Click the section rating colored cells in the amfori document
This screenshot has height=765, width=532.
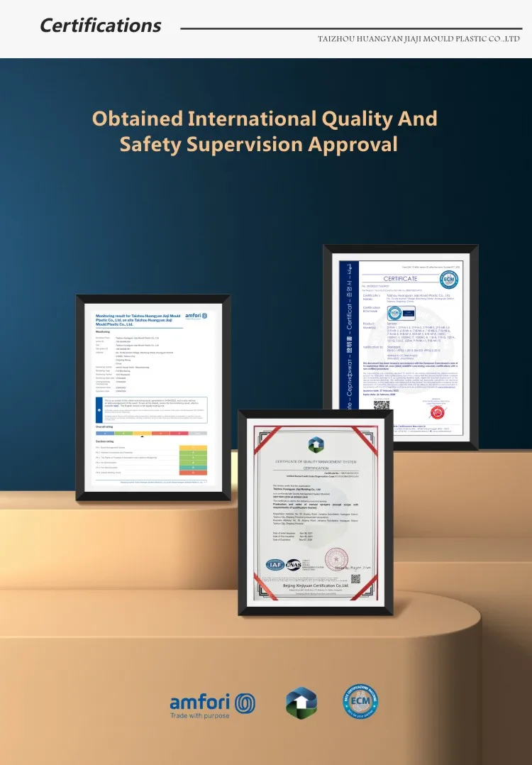point(193,460)
